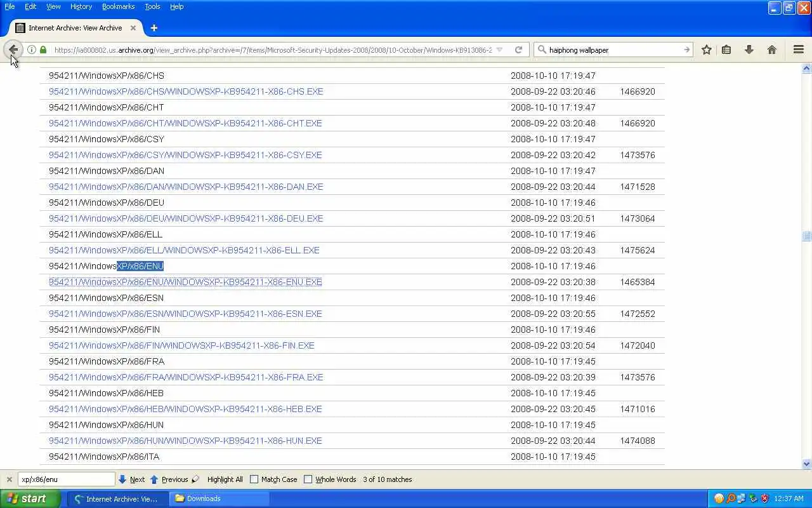Open the WINDOWSXP-KB954211-X86-DAN.EXE link
Viewport: 812px width, 508px height.
coord(186,187)
